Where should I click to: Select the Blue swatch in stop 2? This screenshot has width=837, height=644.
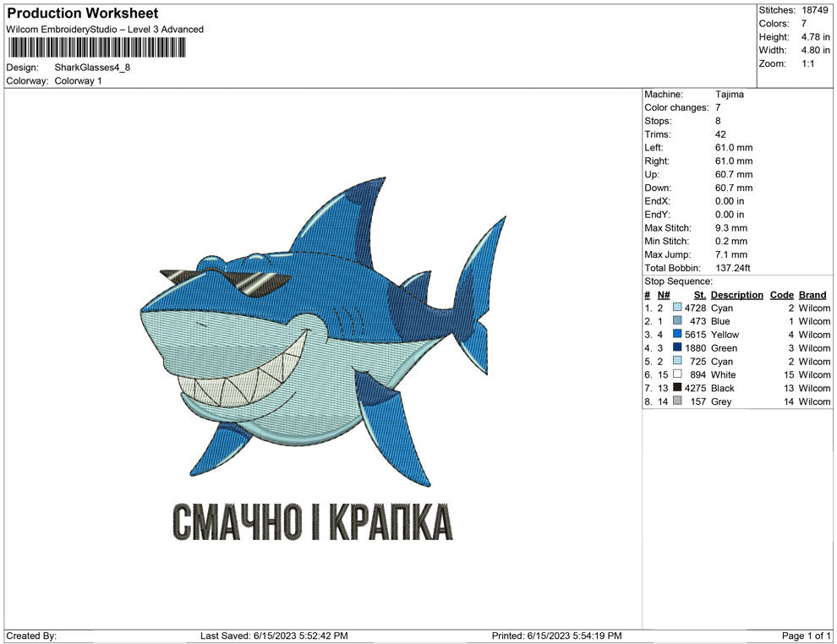click(x=677, y=322)
